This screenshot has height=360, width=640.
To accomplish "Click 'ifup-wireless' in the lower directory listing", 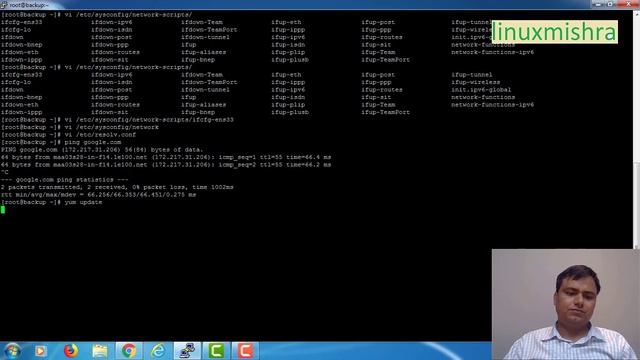I will pyautogui.click(x=476, y=82).
